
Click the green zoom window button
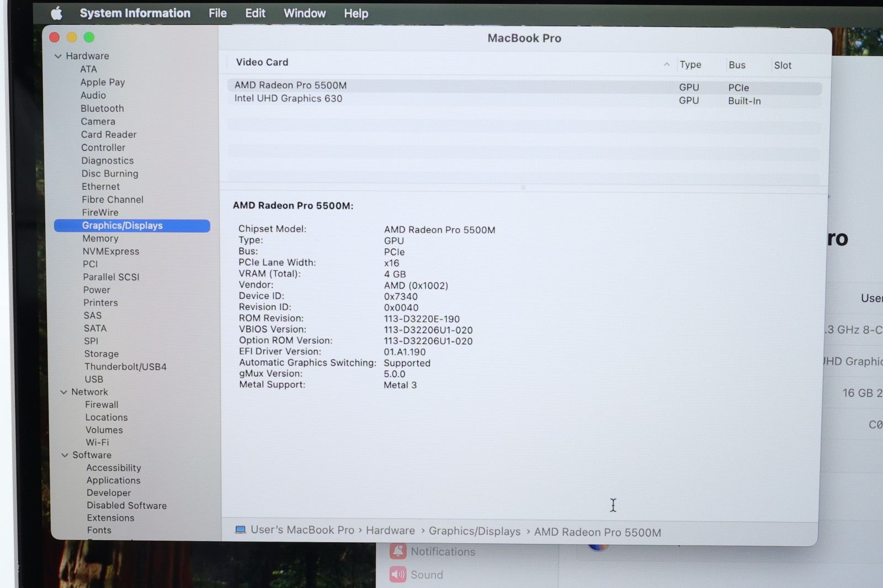tap(89, 38)
